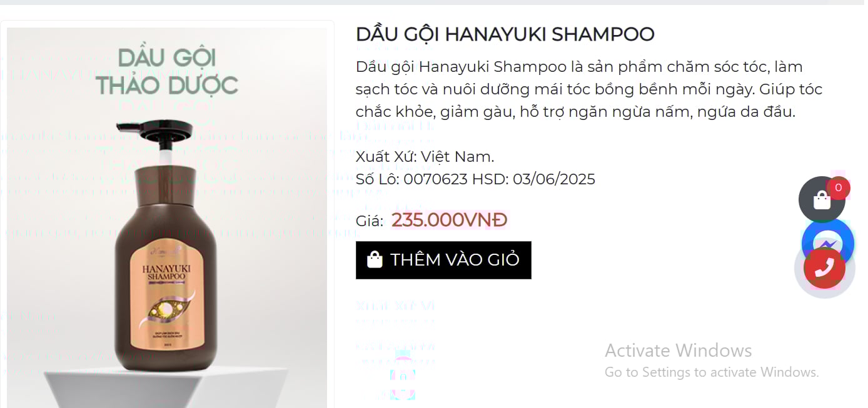The image size is (868, 408).
Task: Click the 235.000VNĐ price
Action: (449, 220)
